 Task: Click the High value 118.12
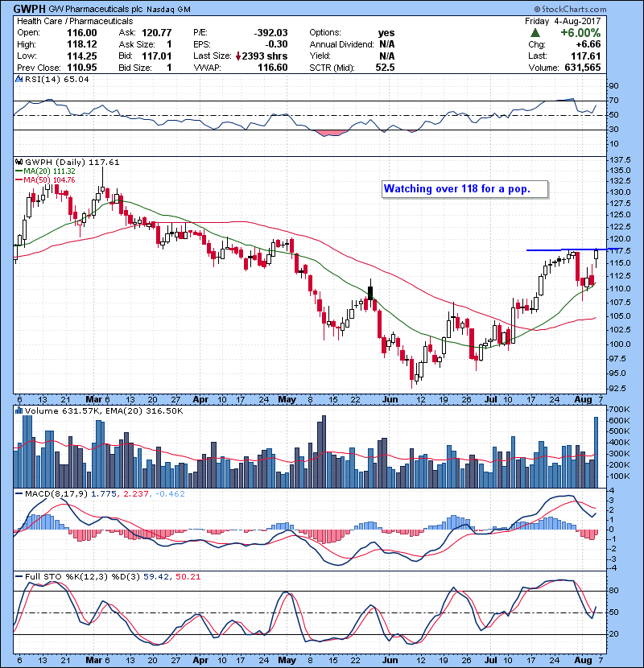click(x=82, y=44)
